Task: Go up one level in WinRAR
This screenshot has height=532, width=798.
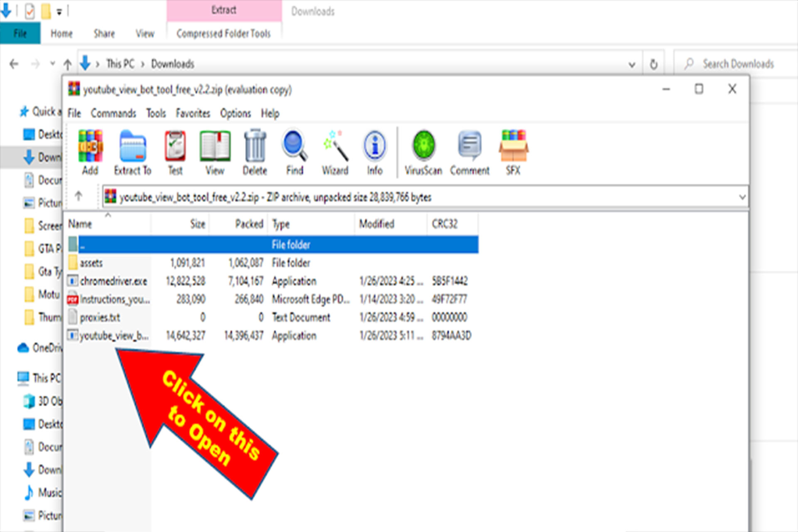Action: (79, 196)
